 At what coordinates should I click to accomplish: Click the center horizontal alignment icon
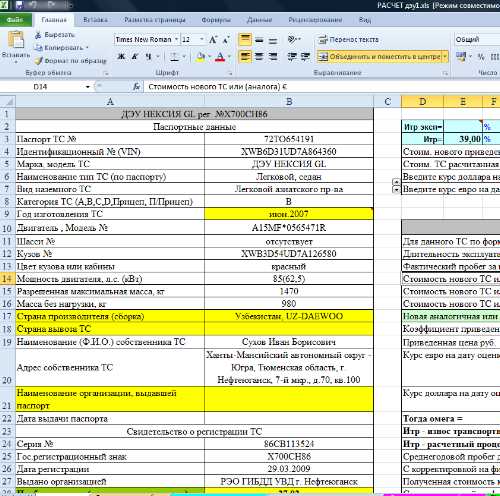259,57
